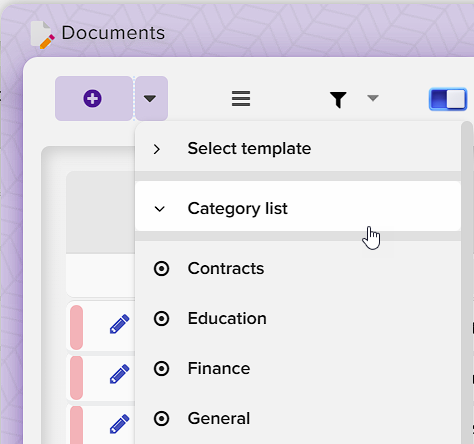Select the Finance category
This screenshot has height=444, width=474.
coord(298,368)
